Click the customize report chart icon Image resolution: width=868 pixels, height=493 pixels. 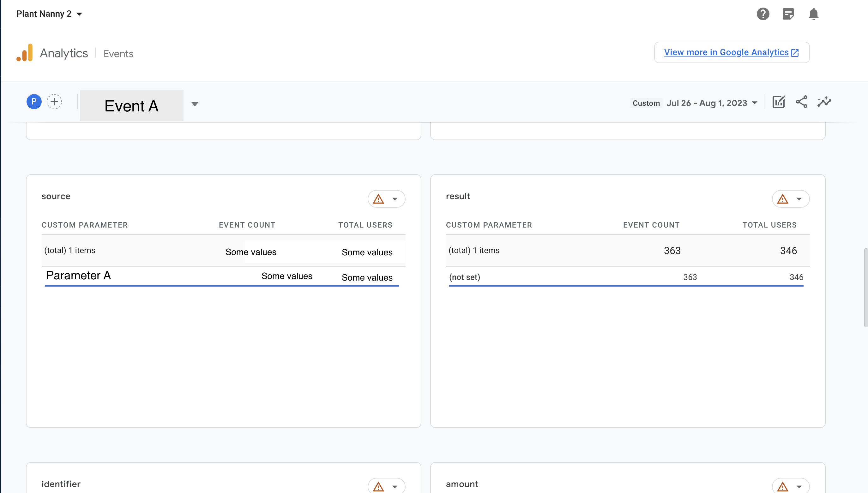click(x=778, y=102)
